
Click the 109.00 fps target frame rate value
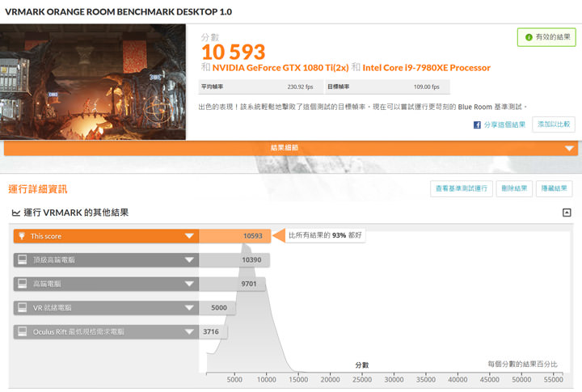[427, 86]
